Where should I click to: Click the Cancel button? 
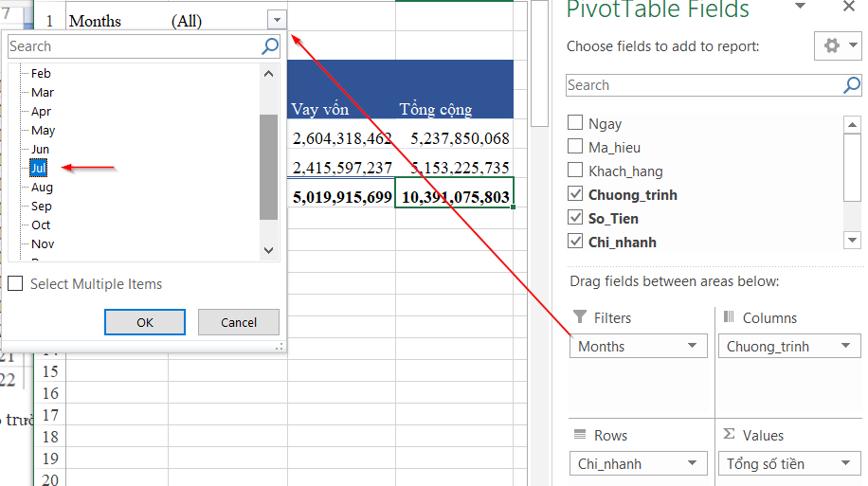coord(239,322)
